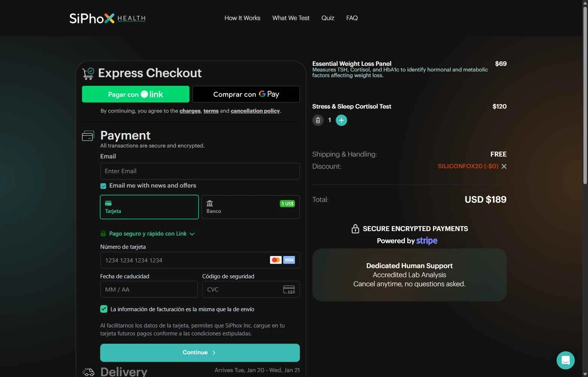
Task: Click the Essential Weight Loss Panel title
Action: (x=352, y=64)
